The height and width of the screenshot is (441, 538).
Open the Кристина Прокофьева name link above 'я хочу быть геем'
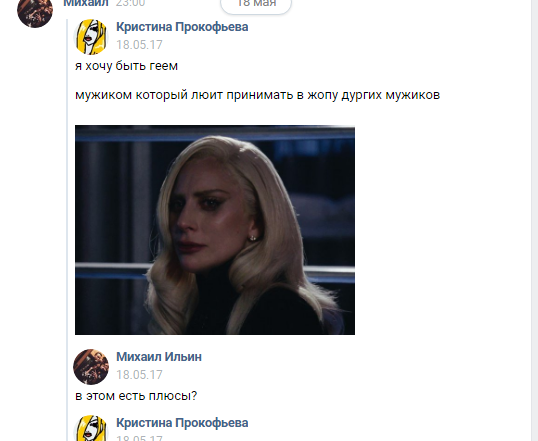pyautogui.click(x=182, y=27)
